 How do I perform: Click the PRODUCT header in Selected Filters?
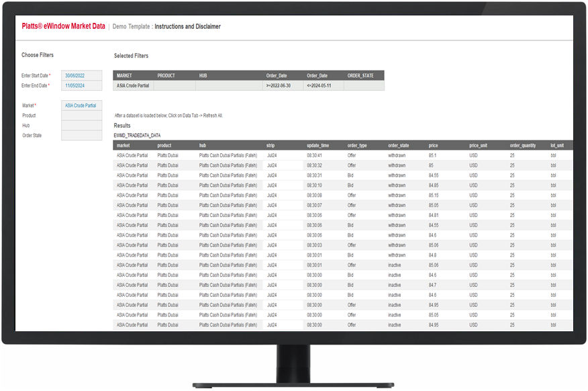166,75
